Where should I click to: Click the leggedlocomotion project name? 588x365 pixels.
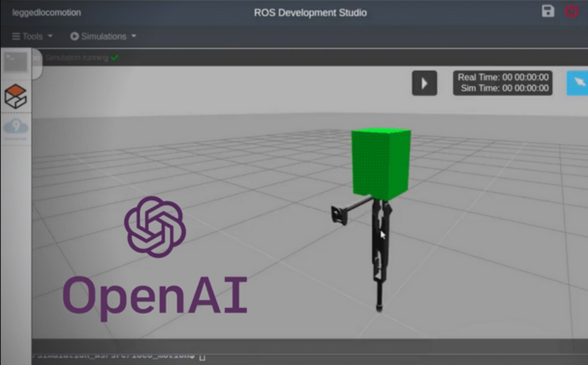tap(46, 13)
